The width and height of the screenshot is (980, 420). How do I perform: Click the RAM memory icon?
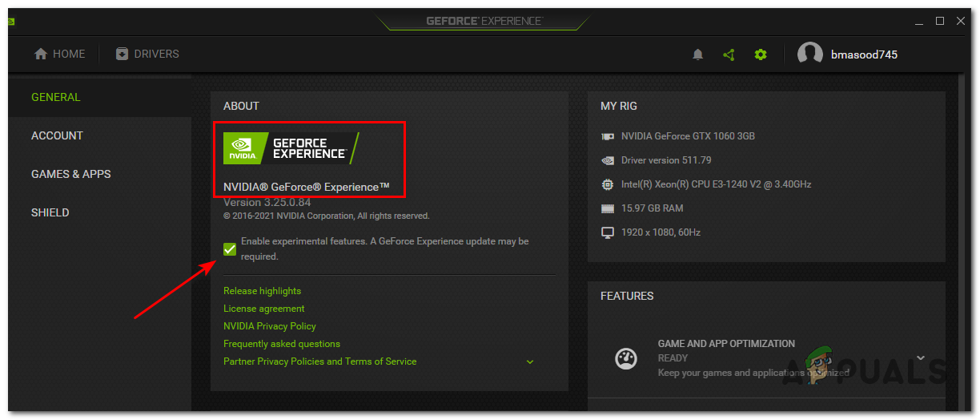[x=608, y=208]
